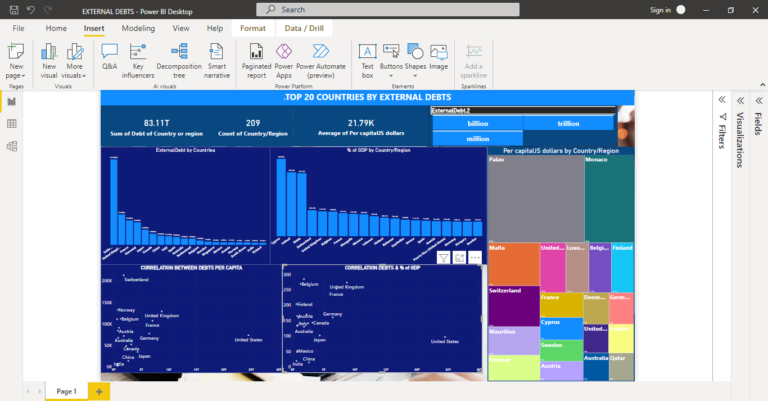Click Focus mode icon on visual
This screenshot has height=401, width=768.
[x=459, y=258]
